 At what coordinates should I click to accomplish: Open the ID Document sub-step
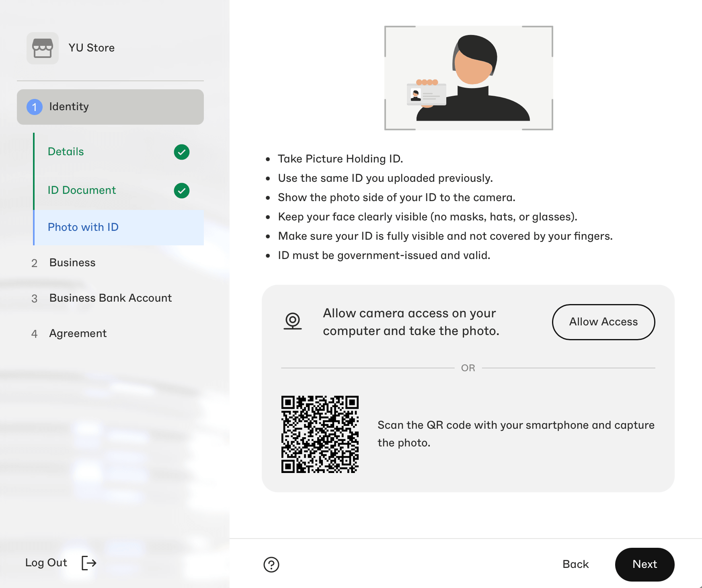(118, 191)
